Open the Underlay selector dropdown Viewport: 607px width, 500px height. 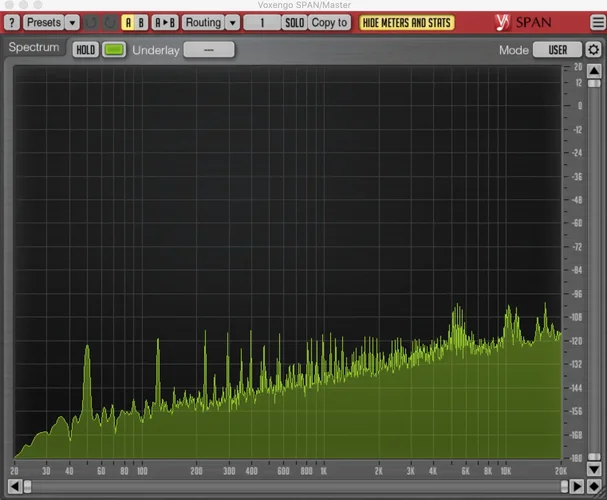(x=209, y=49)
